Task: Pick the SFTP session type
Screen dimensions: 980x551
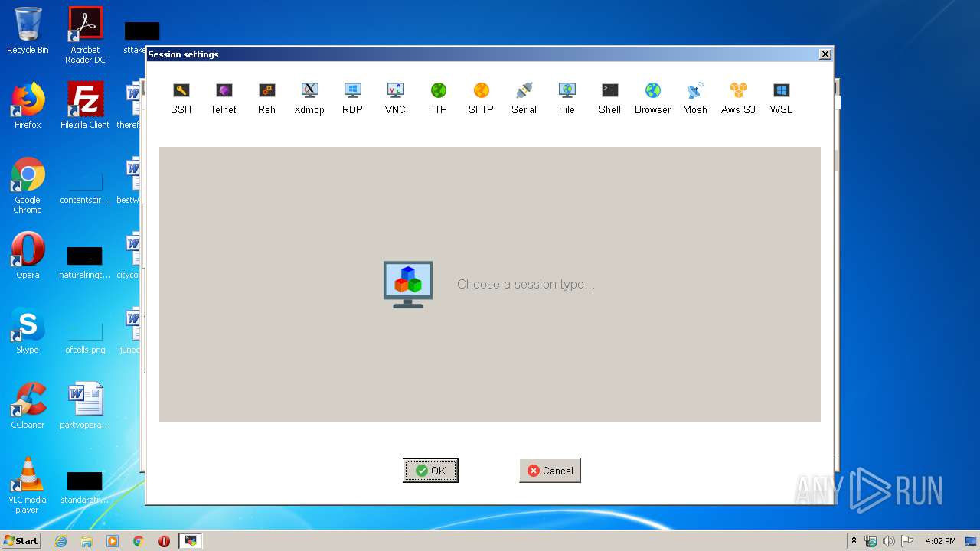Action: click(x=481, y=99)
